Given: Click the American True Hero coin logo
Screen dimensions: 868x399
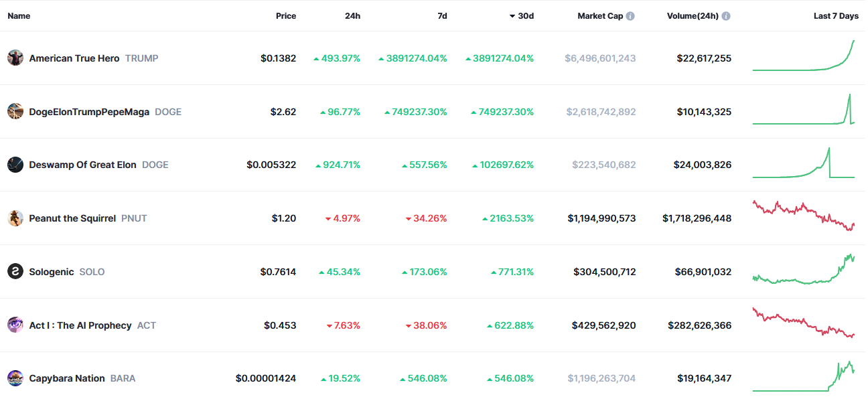Looking at the screenshot, I should coord(15,58).
